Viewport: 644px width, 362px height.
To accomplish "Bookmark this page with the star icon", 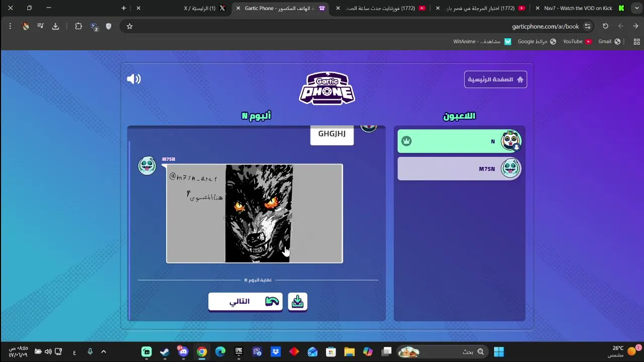I will tap(129, 26).
